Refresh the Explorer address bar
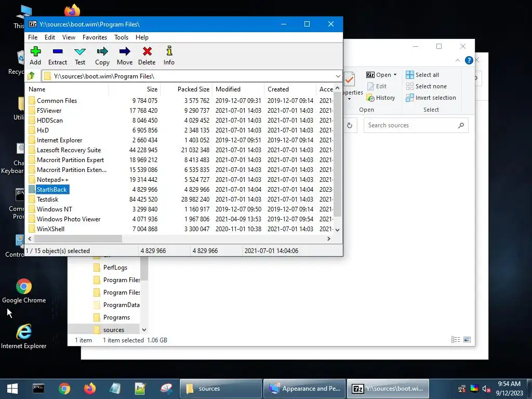Viewport: 532px width, 399px height. [350, 126]
